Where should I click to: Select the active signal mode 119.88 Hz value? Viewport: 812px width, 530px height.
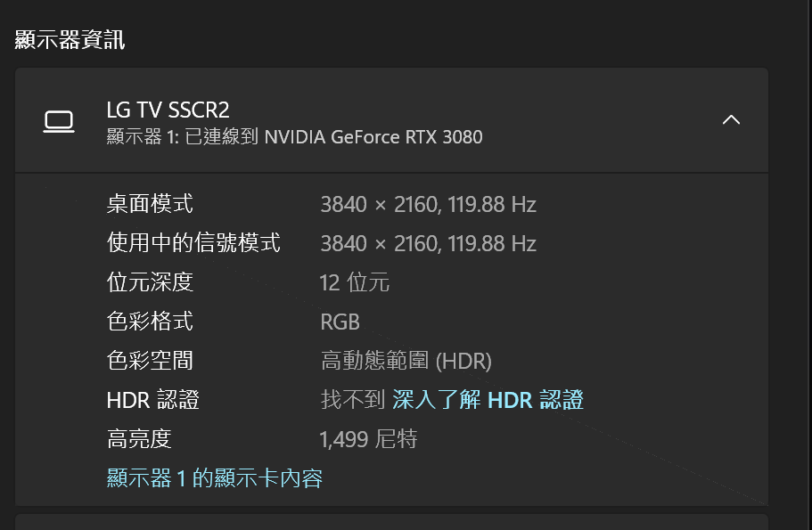click(428, 244)
